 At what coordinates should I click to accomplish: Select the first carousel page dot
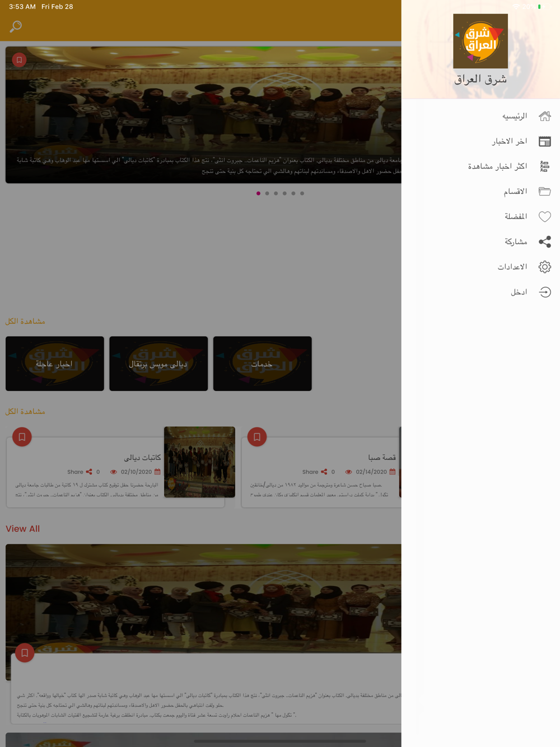click(x=258, y=193)
